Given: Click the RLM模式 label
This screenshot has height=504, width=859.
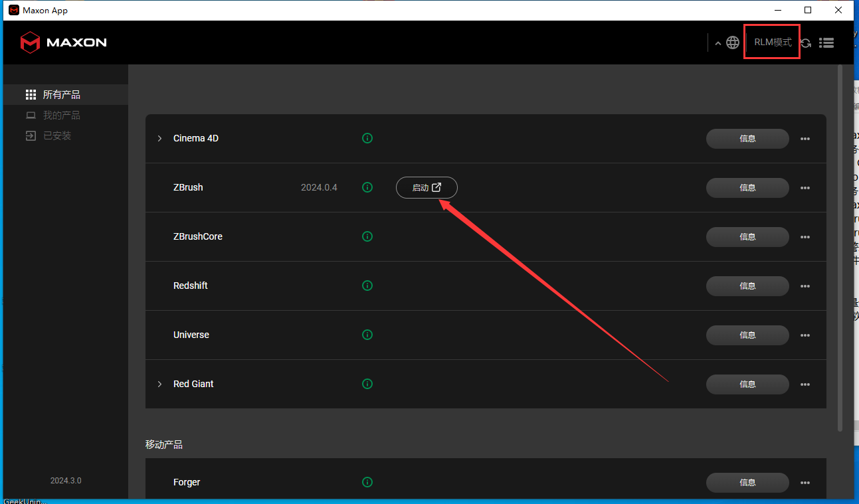Looking at the screenshot, I should click(x=773, y=42).
